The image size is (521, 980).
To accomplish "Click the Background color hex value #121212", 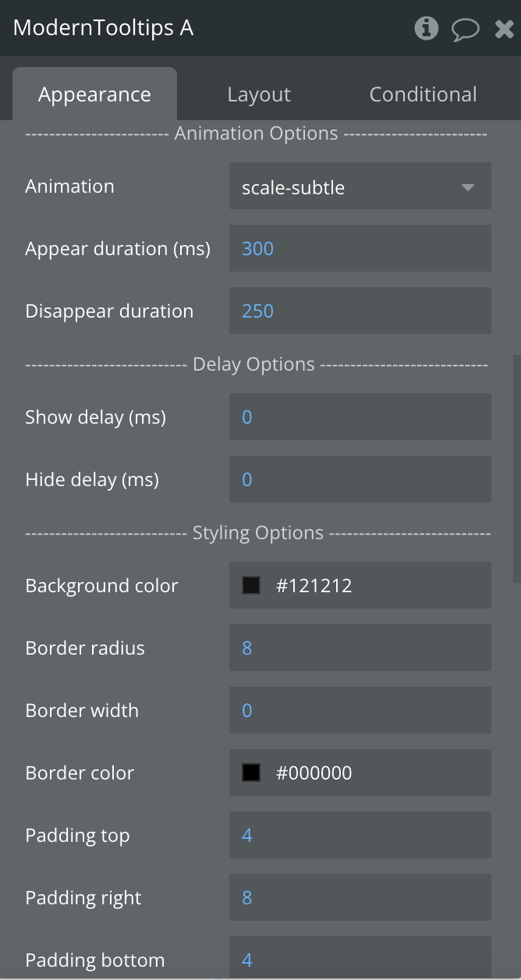I will point(314,585).
